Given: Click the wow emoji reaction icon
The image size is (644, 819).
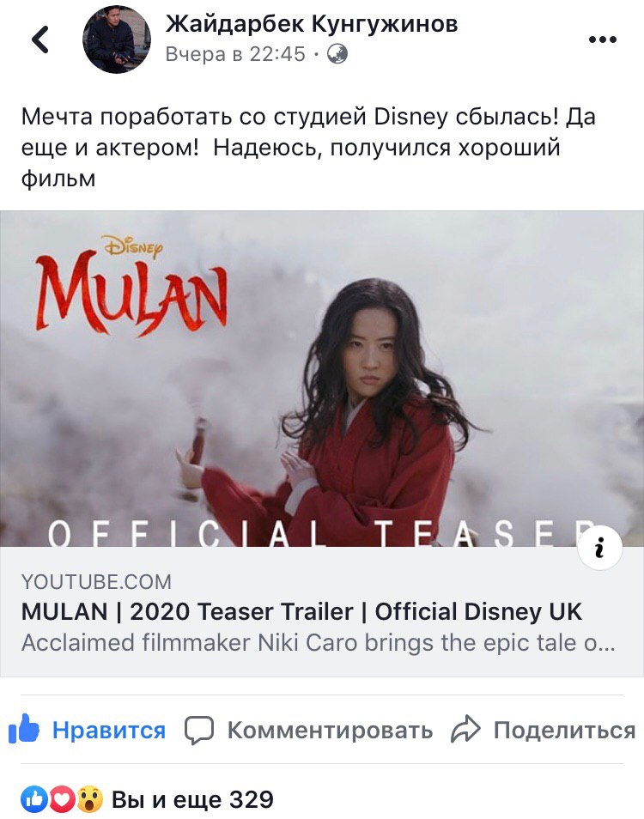Looking at the screenshot, I should (90, 799).
